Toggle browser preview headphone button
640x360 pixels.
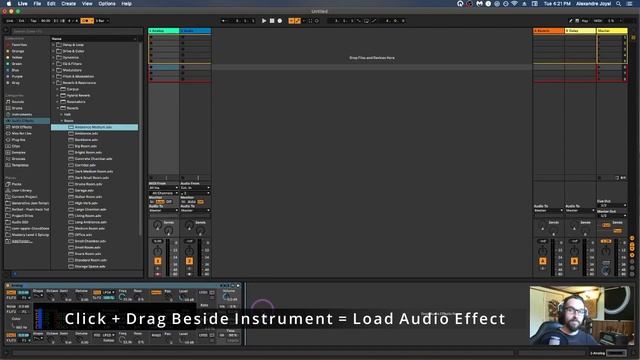(x=6, y=274)
